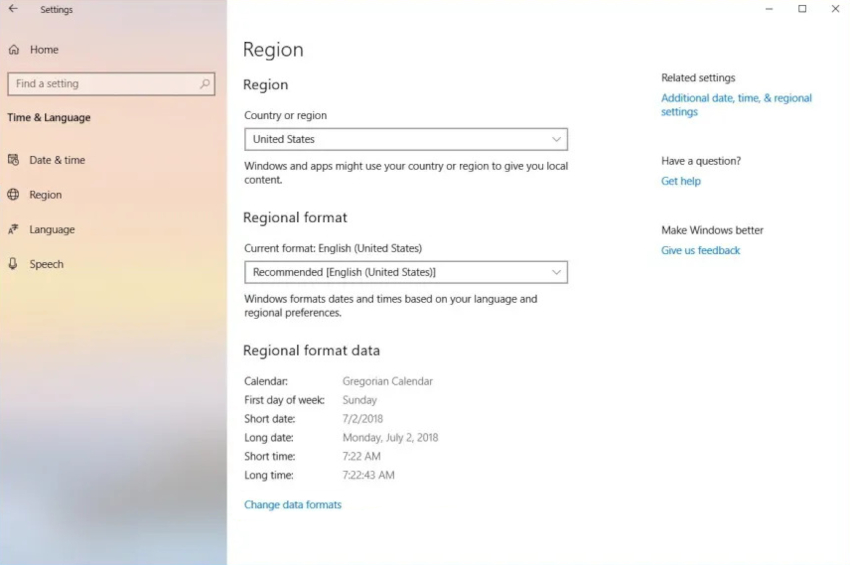
Task: Maximize the Settings window
Action: point(802,9)
